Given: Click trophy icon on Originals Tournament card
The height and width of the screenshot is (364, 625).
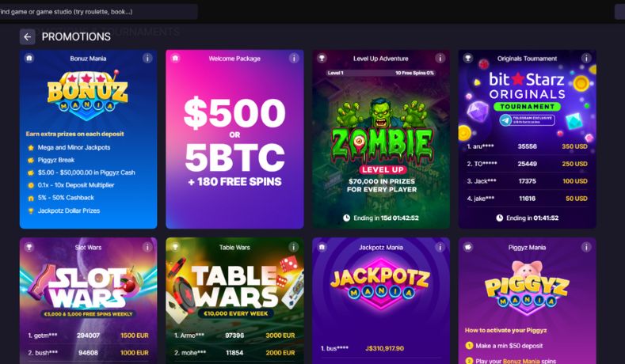Looking at the screenshot, I should [468, 58].
